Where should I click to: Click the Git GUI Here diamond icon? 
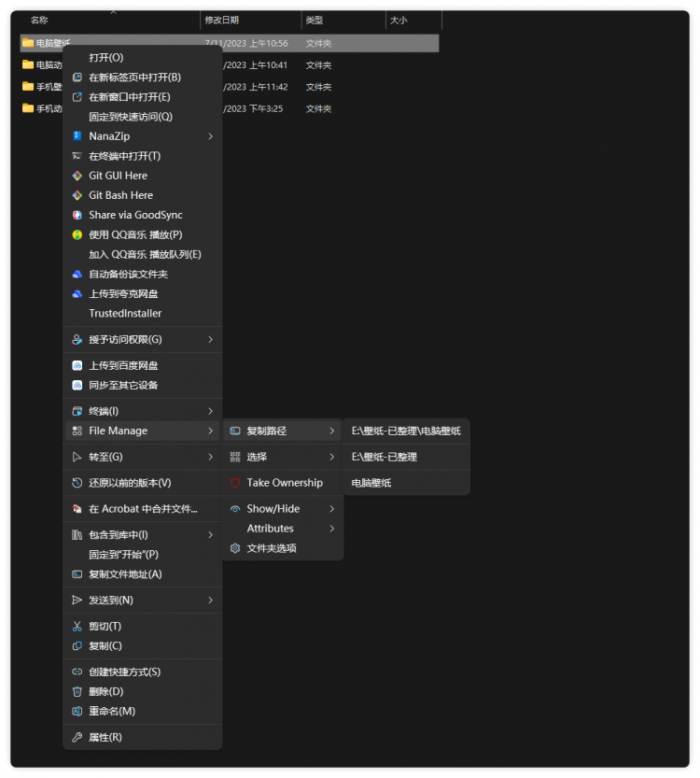pos(78,176)
